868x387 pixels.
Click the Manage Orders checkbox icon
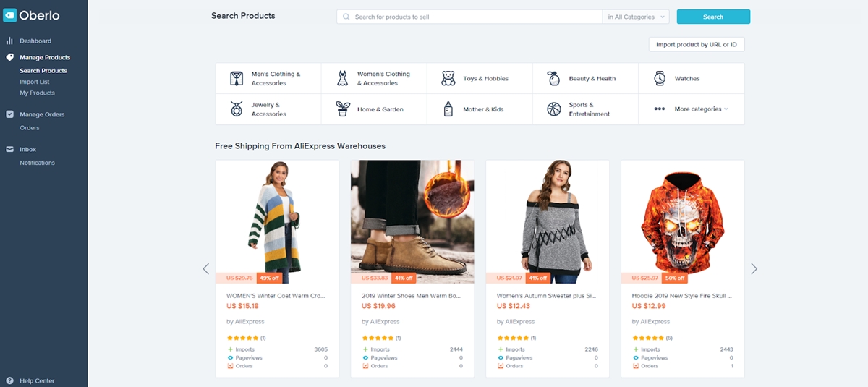[x=10, y=114]
